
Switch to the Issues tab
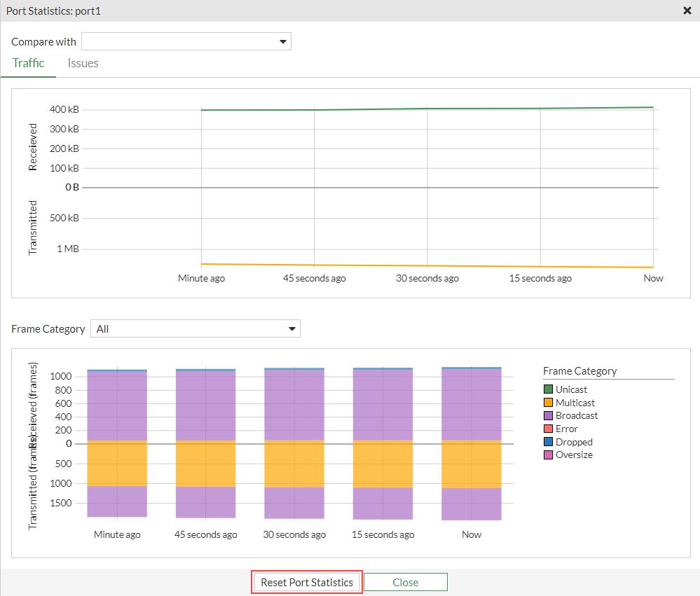83,63
